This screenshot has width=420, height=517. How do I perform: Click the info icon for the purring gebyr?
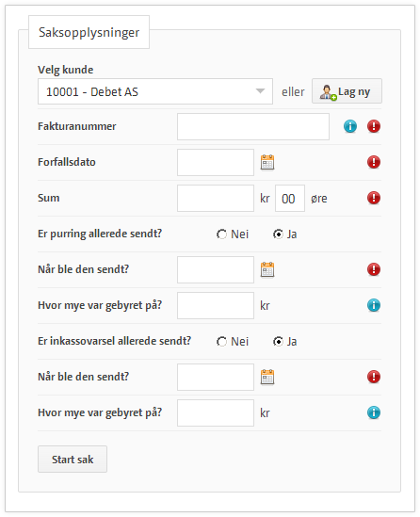pyautogui.click(x=374, y=305)
